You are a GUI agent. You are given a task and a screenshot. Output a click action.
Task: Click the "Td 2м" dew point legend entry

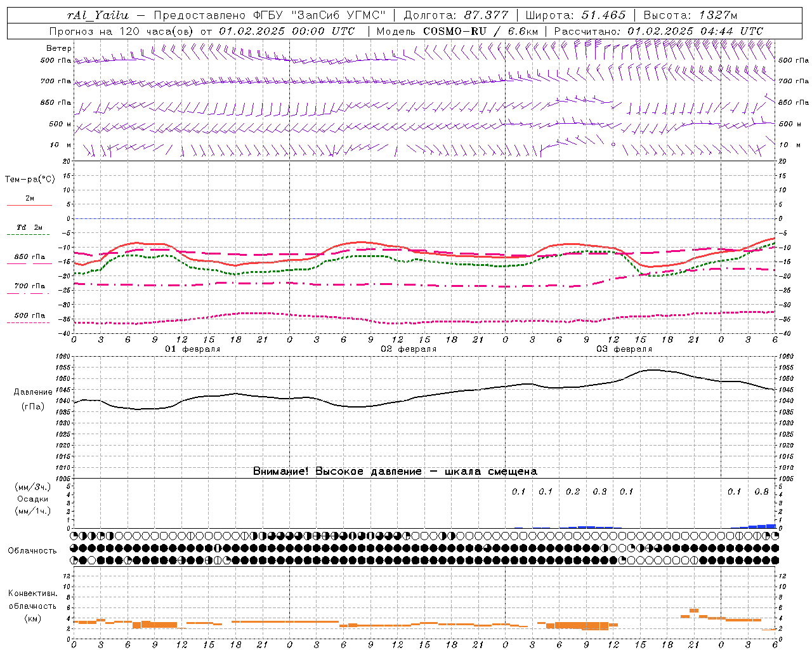coord(29,227)
